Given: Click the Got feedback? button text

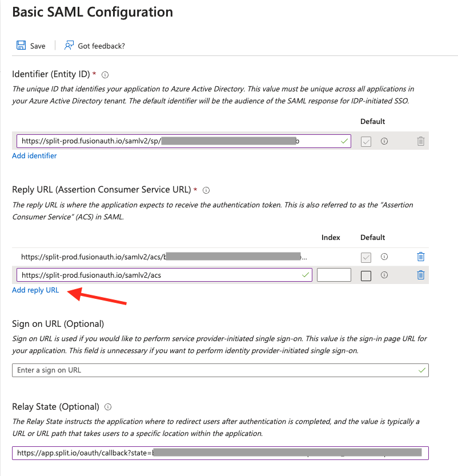Looking at the screenshot, I should tap(101, 46).
